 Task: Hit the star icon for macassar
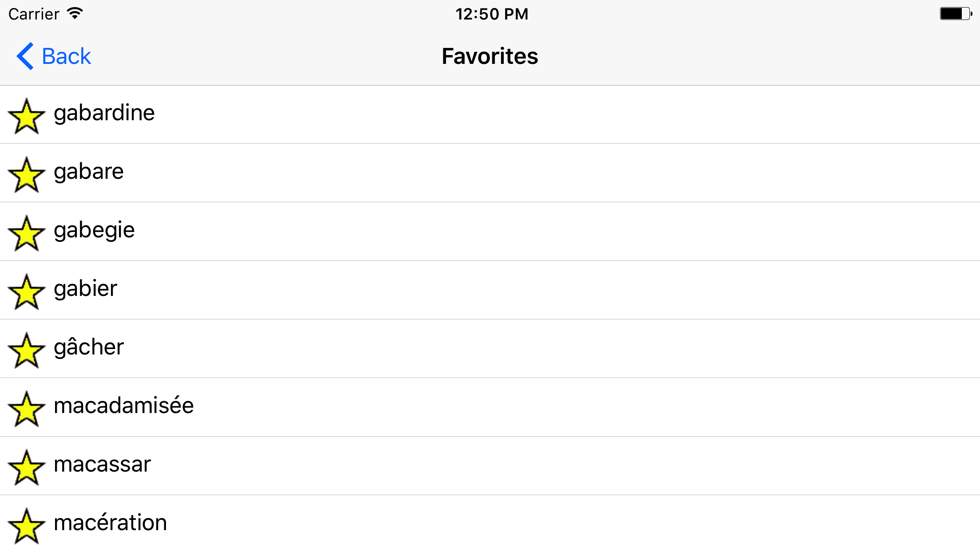point(27,468)
